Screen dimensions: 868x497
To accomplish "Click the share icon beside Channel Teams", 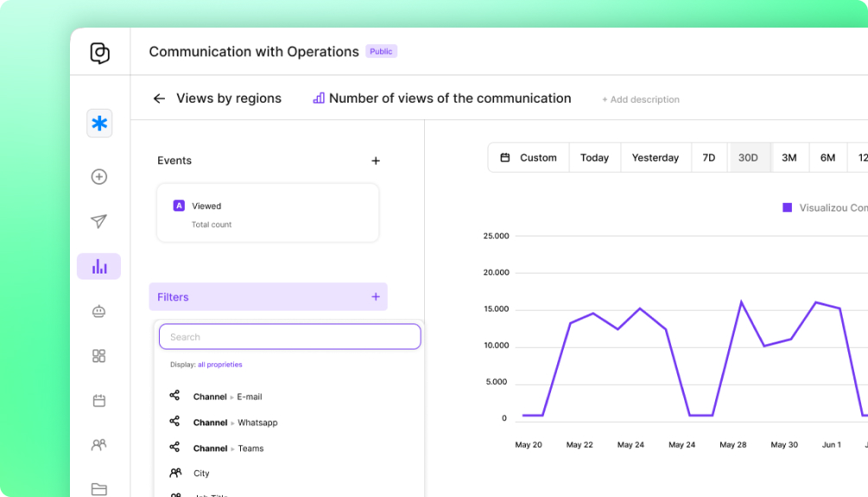I will click(175, 447).
